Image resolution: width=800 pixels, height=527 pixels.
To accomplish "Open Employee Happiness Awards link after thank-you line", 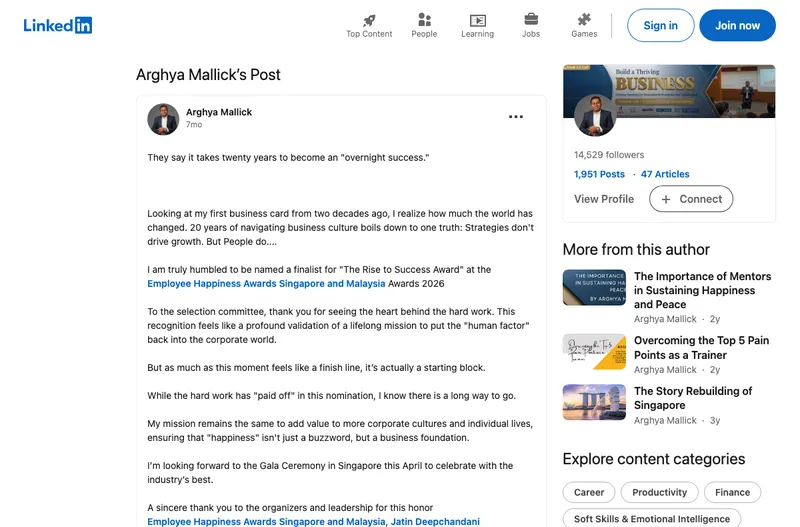I will point(266,521).
